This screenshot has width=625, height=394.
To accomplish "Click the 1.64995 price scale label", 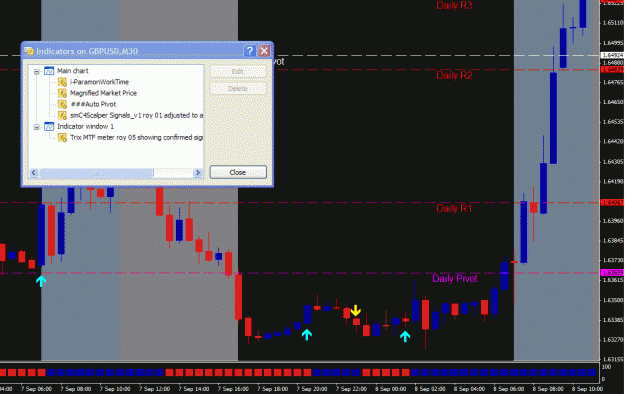I will [613, 43].
